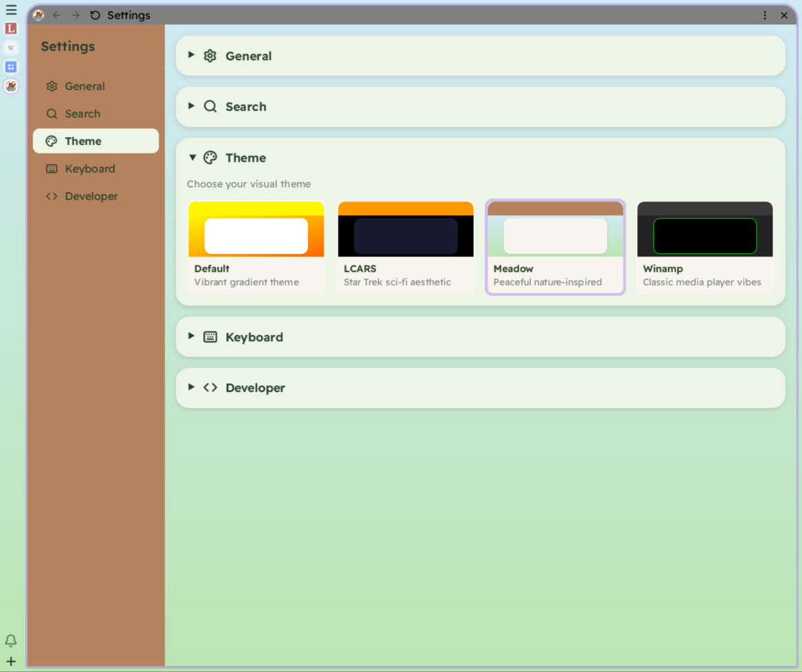
Task: Open the hamburger menu at top left
Action: coord(11,10)
